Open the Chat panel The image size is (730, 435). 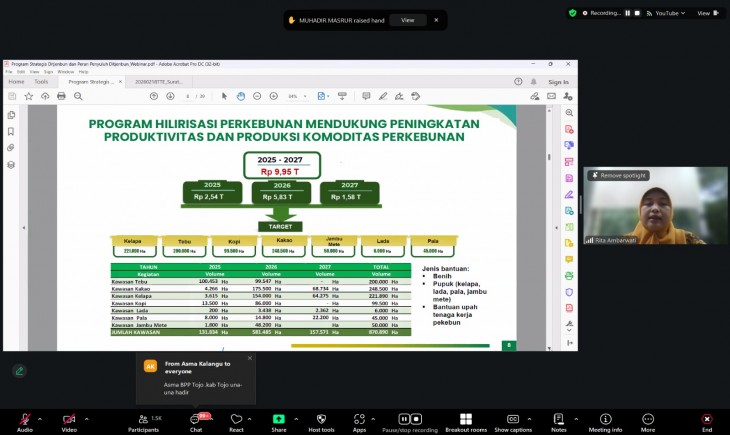click(196, 422)
